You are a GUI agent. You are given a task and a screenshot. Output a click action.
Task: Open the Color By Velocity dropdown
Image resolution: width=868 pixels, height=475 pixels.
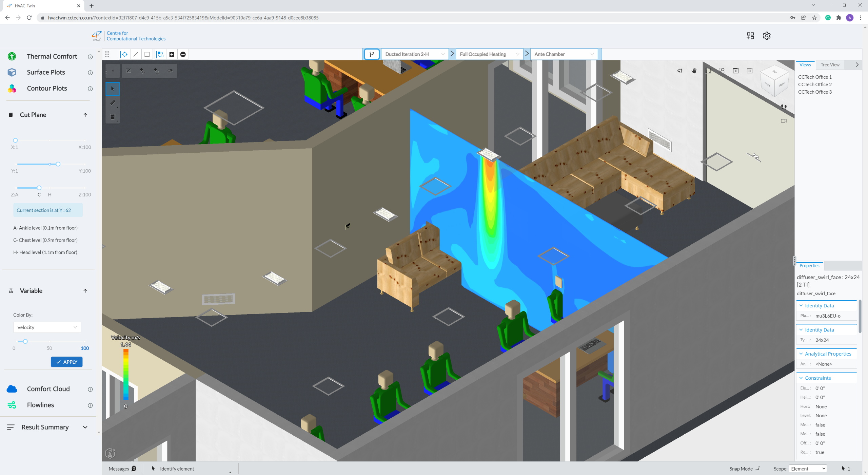pos(47,327)
